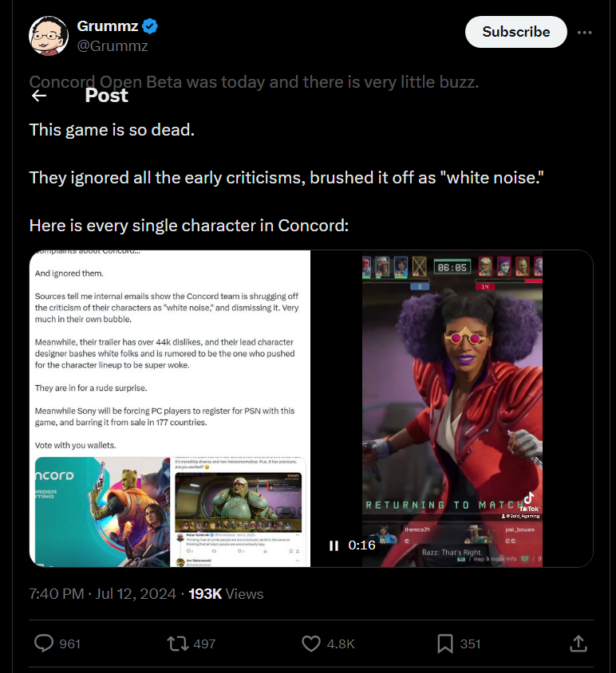Bookmark the post with bookmark icon
Screen dimensions: 616x673
tap(445, 643)
